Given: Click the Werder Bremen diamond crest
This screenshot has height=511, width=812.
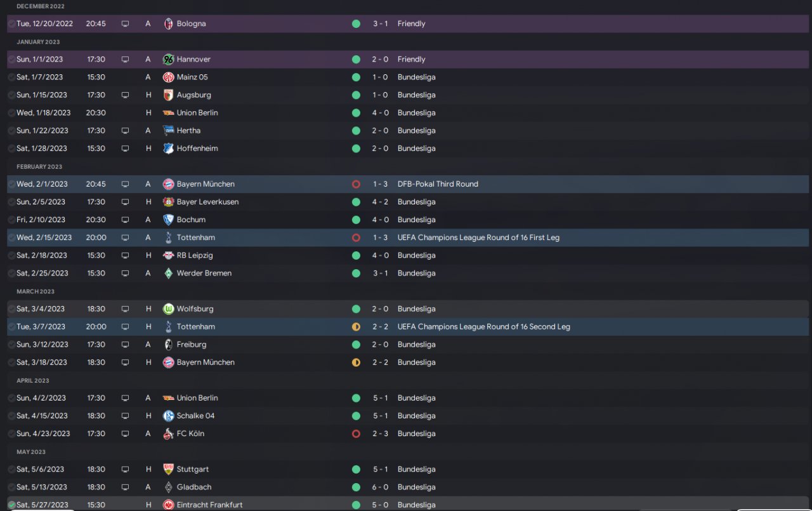Looking at the screenshot, I should tap(168, 273).
